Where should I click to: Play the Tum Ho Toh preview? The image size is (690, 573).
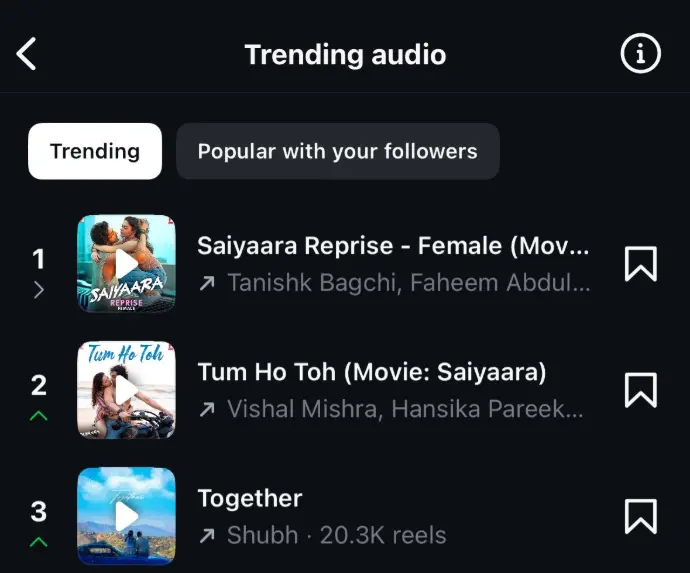(126, 390)
